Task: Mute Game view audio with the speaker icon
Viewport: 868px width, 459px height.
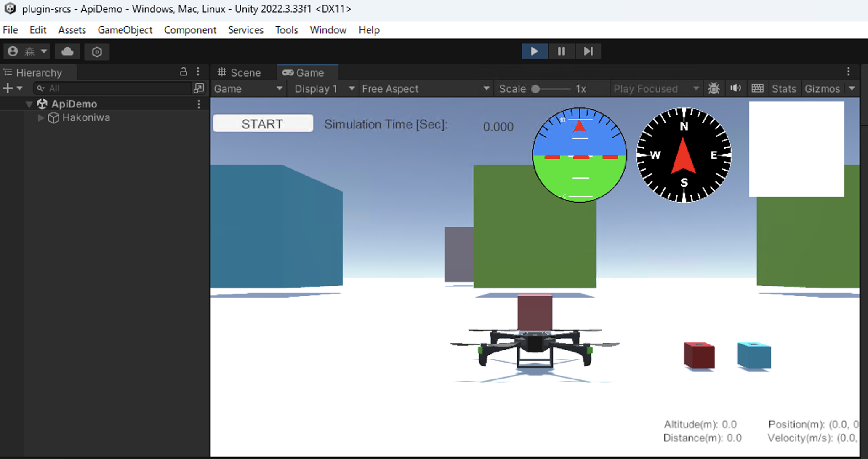Action: tap(735, 88)
